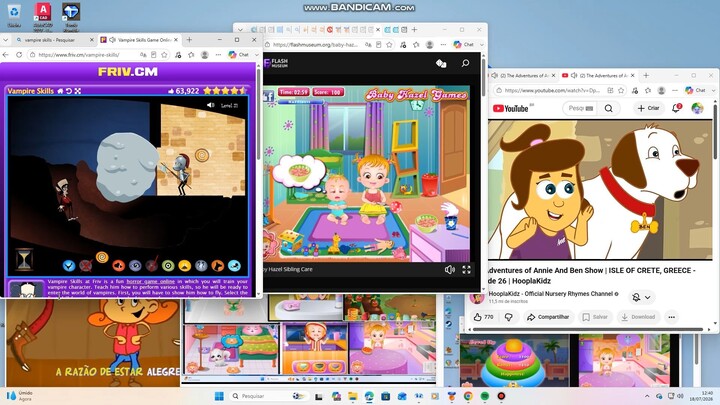
Task: Switch to Vampire Skills Game Online tab
Action: click(x=140, y=40)
